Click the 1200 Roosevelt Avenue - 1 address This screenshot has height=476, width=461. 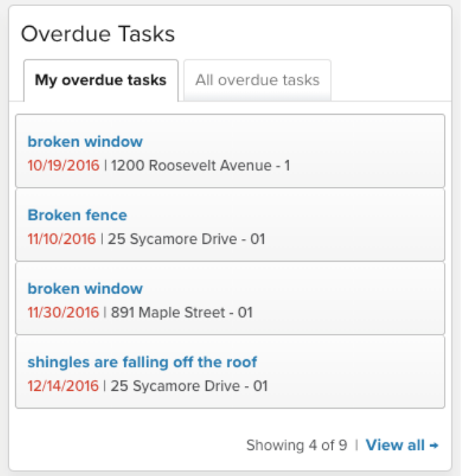click(201, 166)
